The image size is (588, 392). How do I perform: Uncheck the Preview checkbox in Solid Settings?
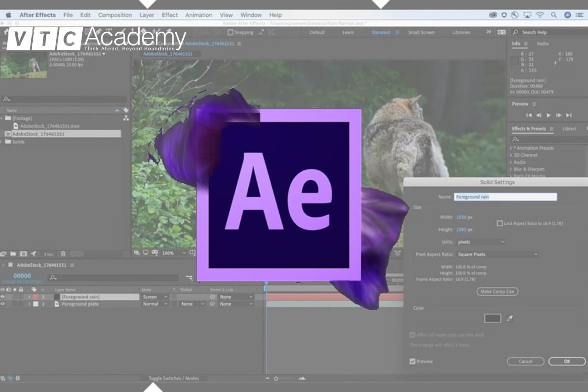pyautogui.click(x=412, y=361)
